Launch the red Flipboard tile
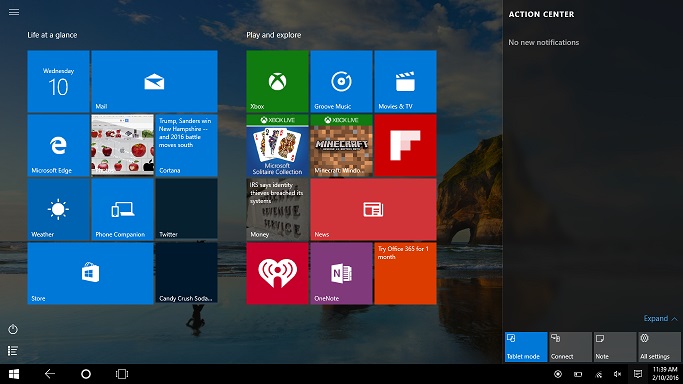The height and width of the screenshot is (384, 683). tap(406, 145)
